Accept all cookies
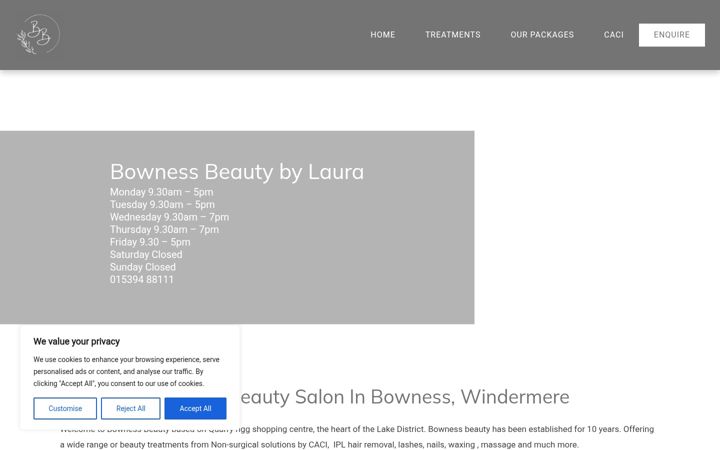 pos(195,408)
